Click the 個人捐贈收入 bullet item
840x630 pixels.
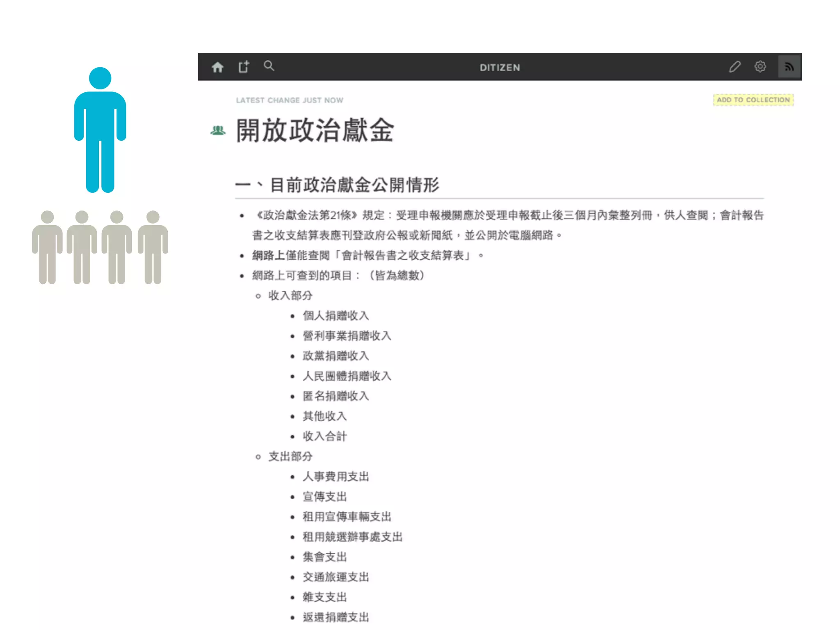click(x=336, y=315)
